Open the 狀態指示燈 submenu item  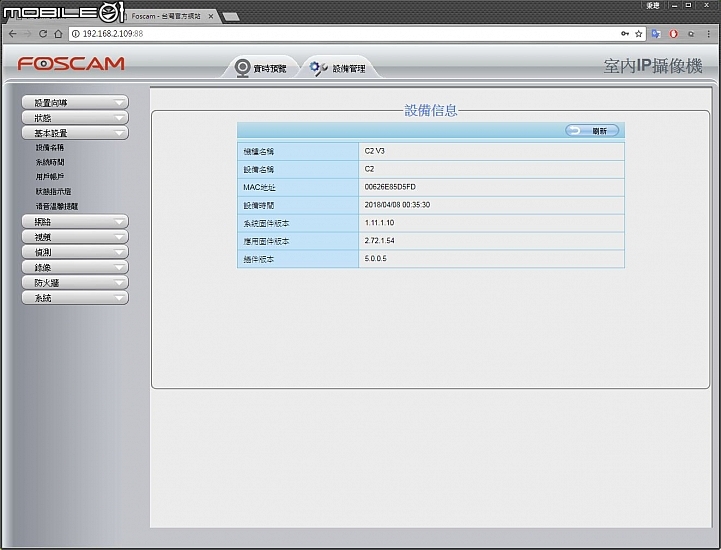point(53,191)
